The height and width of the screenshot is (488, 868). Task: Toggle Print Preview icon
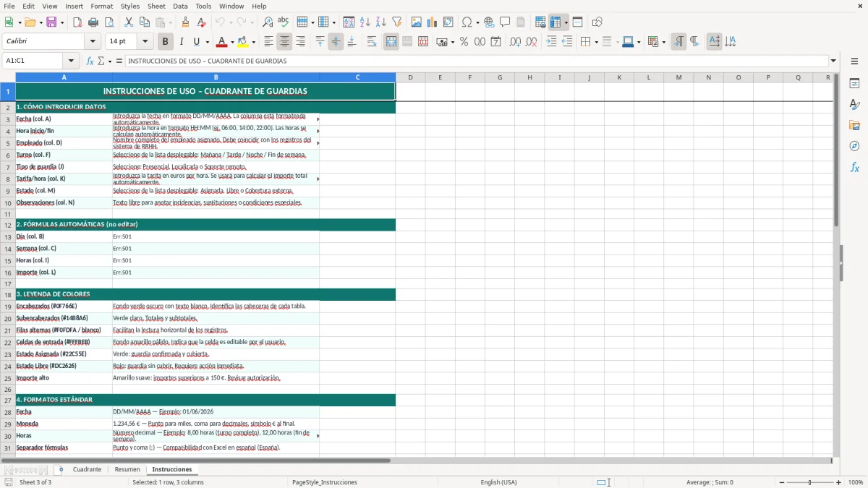click(109, 22)
